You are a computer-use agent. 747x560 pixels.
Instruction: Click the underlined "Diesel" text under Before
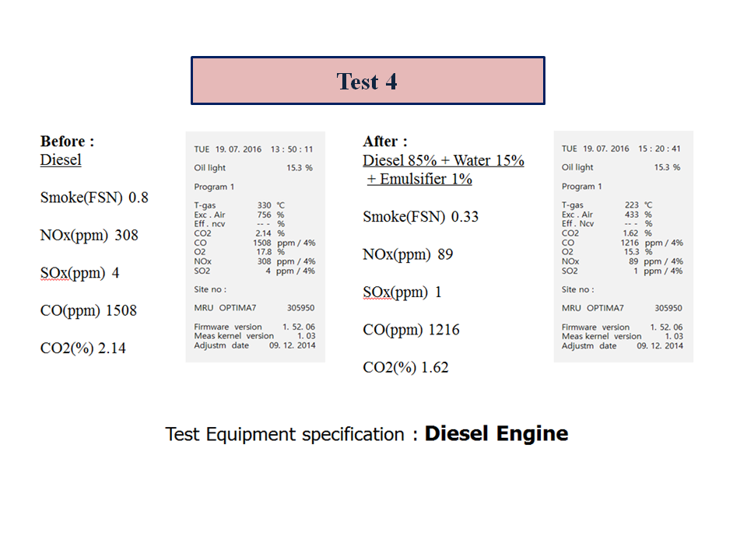coord(61,160)
